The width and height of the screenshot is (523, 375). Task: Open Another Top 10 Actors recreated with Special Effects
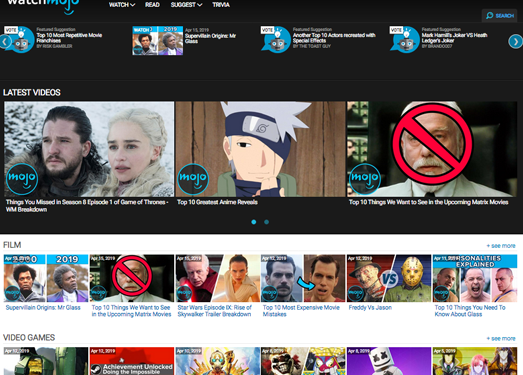[334, 38]
